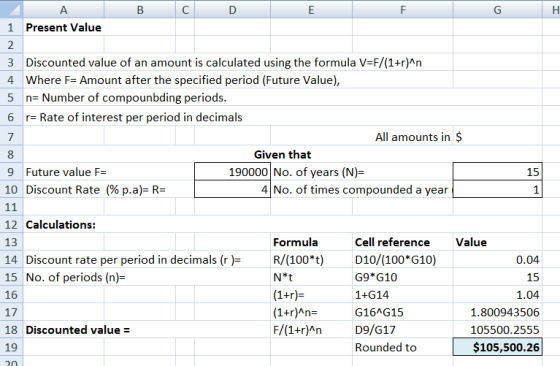Click the value cell 105500.2555
This screenshot has width=560, height=366.
click(498, 330)
